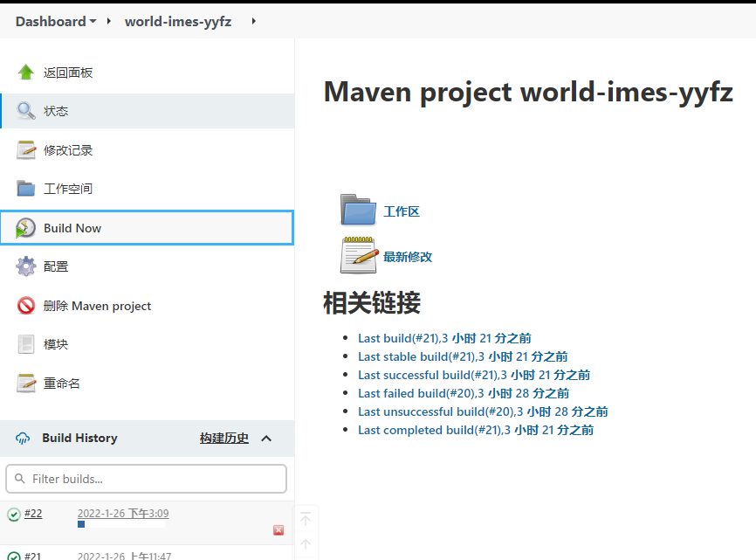756x560 pixels.
Task: Choose 删除 Maven project
Action: [98, 306]
